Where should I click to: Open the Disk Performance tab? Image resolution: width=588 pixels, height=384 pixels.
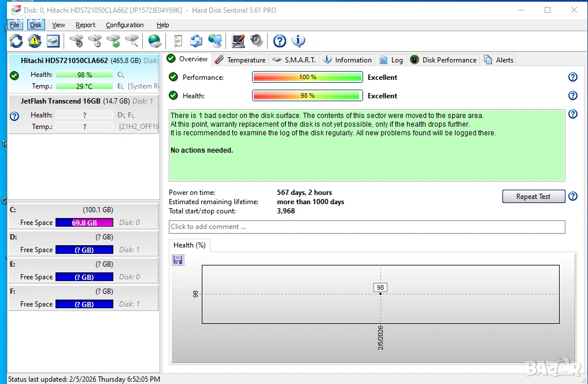[443, 60]
